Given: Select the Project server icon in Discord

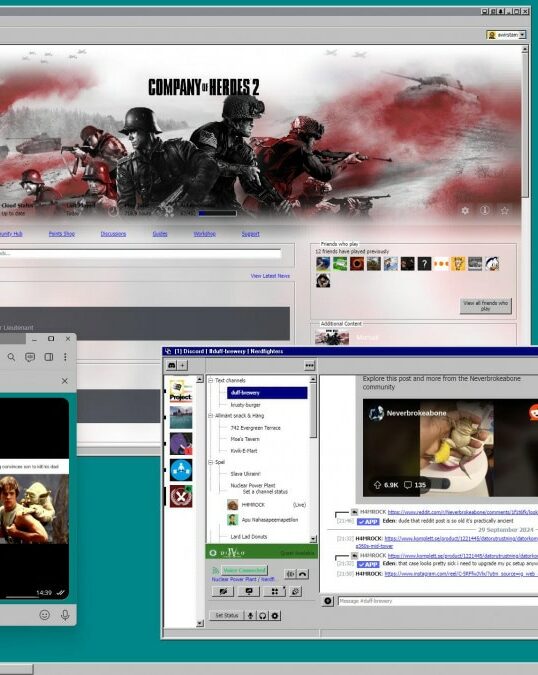Looking at the screenshot, I should (181, 390).
